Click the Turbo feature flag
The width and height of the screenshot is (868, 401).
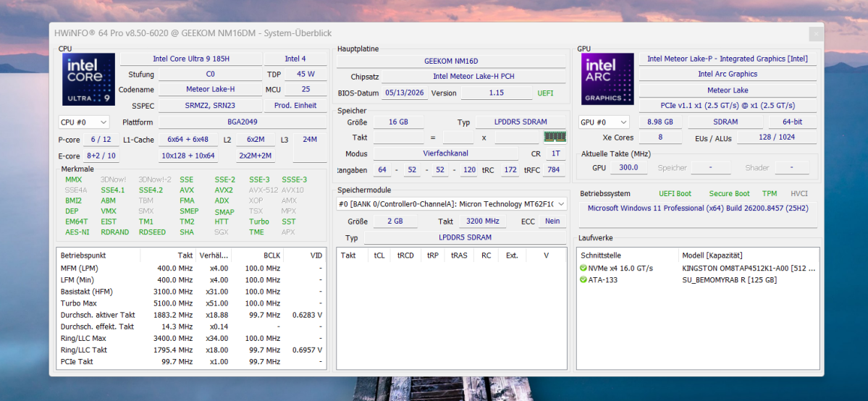point(258,221)
